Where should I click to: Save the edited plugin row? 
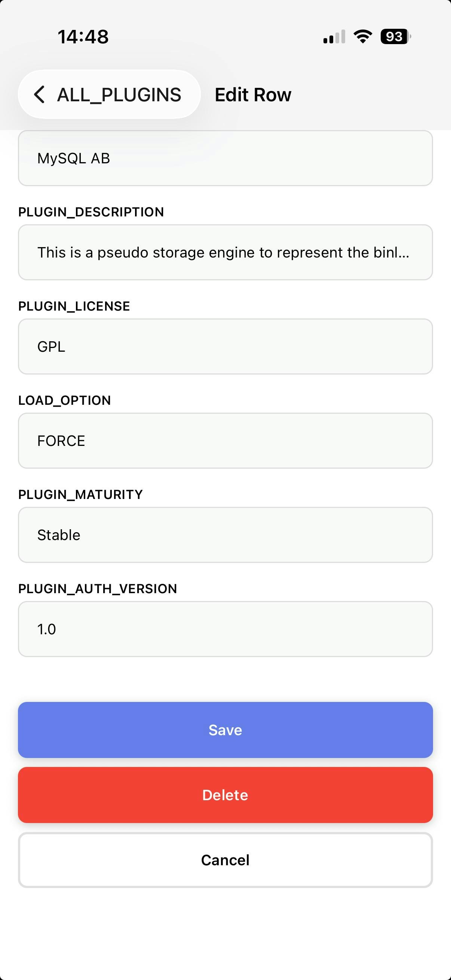pyautogui.click(x=225, y=729)
